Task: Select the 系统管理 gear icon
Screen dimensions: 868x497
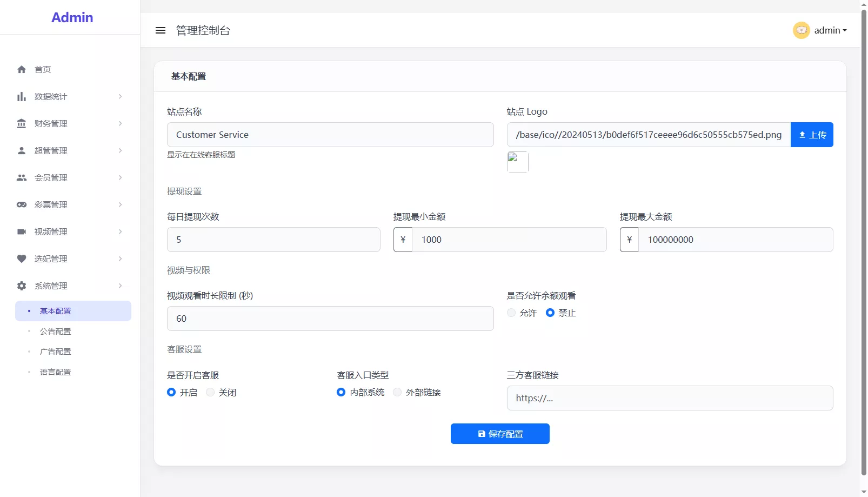Action: point(22,286)
